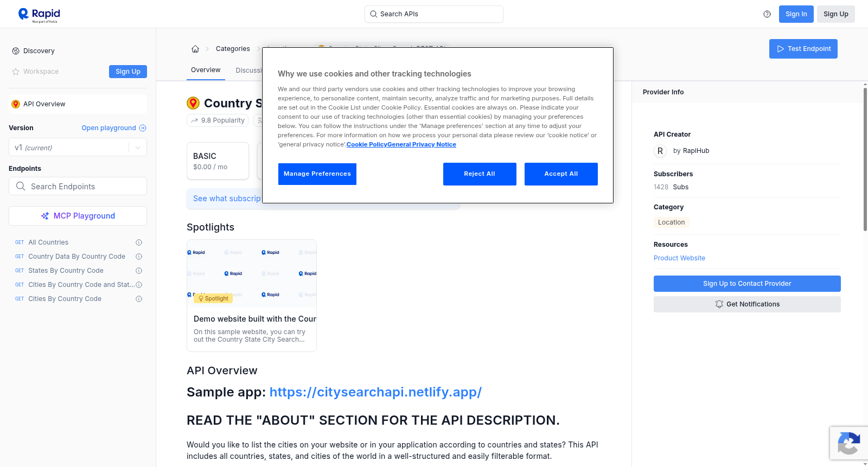
Task: Click the Workspace Sign Up button
Action: [x=128, y=72]
